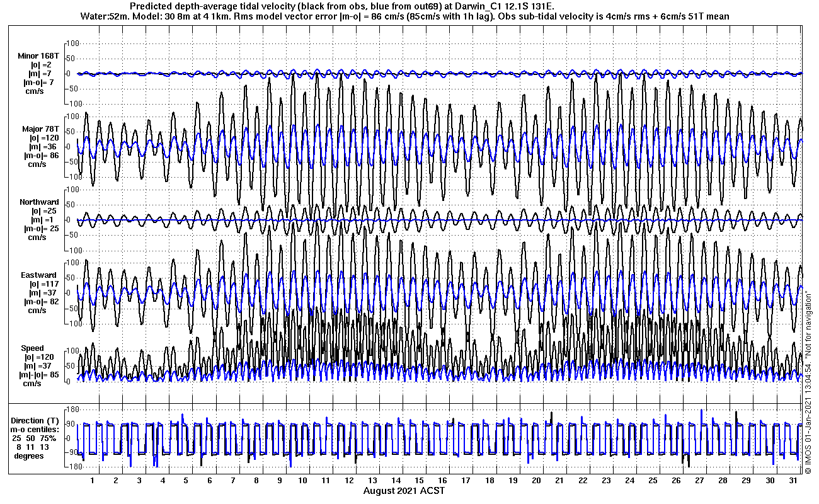Click day '11' on the date axis

click(x=326, y=481)
